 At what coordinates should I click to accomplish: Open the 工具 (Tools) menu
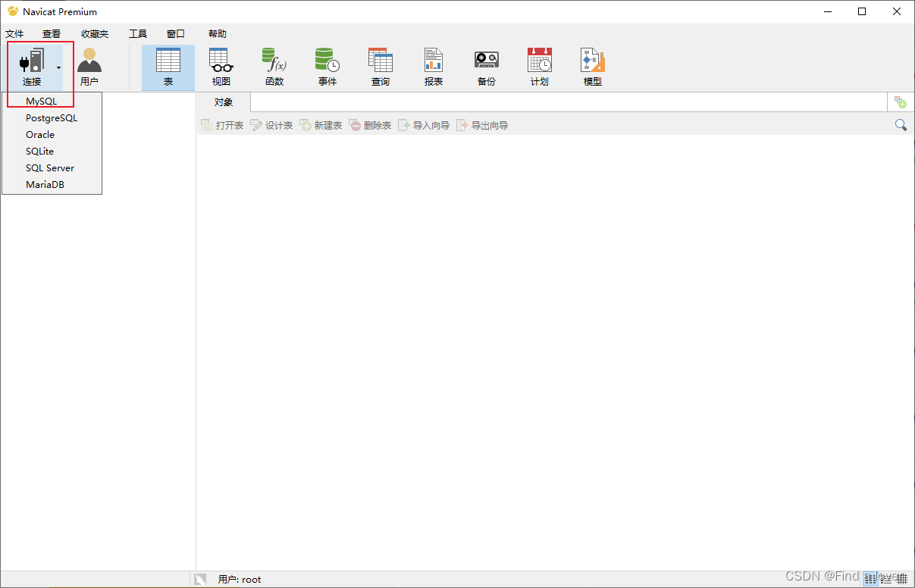(x=138, y=34)
